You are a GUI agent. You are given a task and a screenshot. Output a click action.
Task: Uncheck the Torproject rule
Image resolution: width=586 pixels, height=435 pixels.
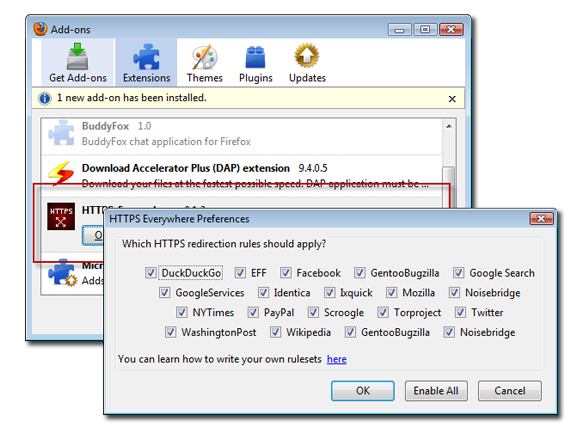[383, 312]
